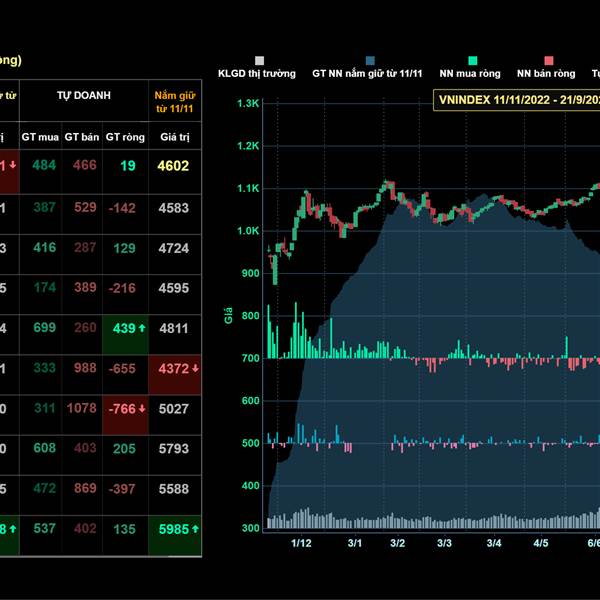This screenshot has width=600, height=600.
Task: Click the highlighted 439 net buy cell
Action: (x=125, y=334)
